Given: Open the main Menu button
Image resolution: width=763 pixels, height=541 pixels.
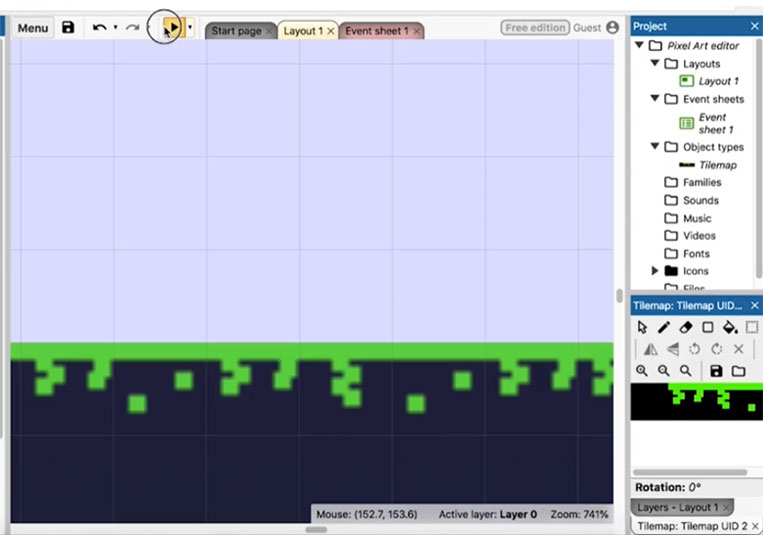Looking at the screenshot, I should (33, 28).
